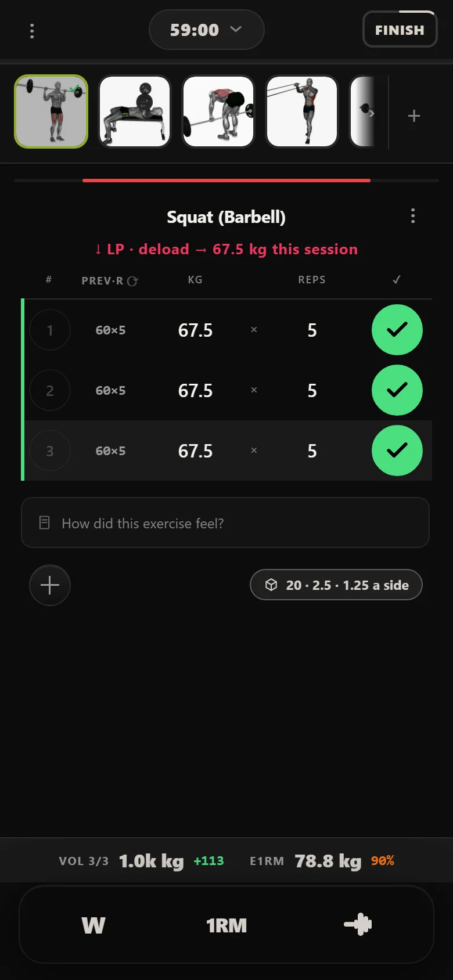Uncheck set 1 completion checkmark
This screenshot has width=453, height=980.
point(397,330)
